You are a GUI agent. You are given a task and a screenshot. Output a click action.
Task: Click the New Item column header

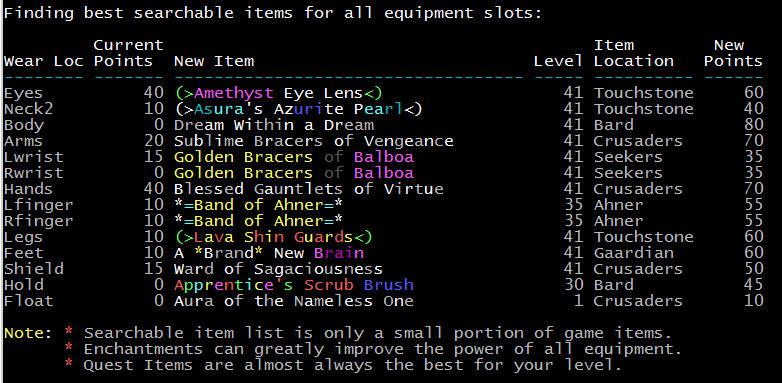[x=214, y=61]
